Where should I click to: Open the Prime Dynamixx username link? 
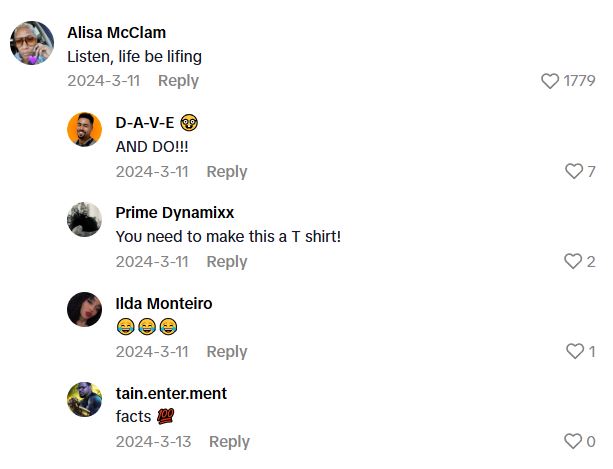click(x=175, y=213)
